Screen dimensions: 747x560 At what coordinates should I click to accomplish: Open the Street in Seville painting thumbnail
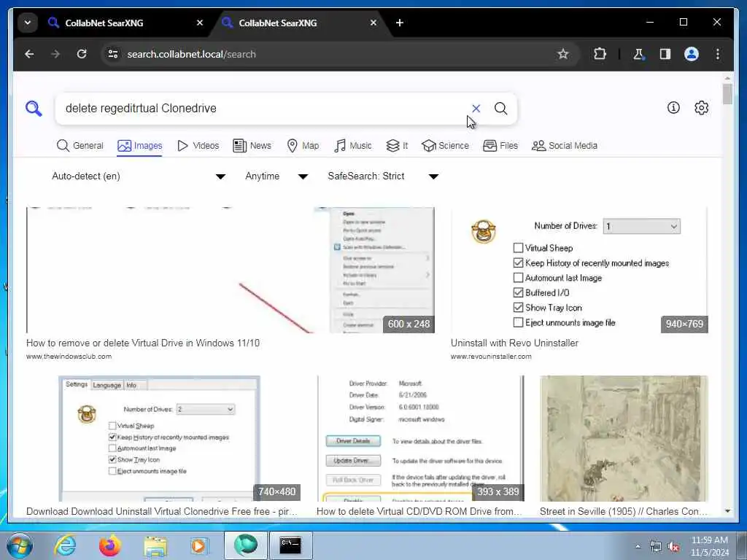pos(624,438)
